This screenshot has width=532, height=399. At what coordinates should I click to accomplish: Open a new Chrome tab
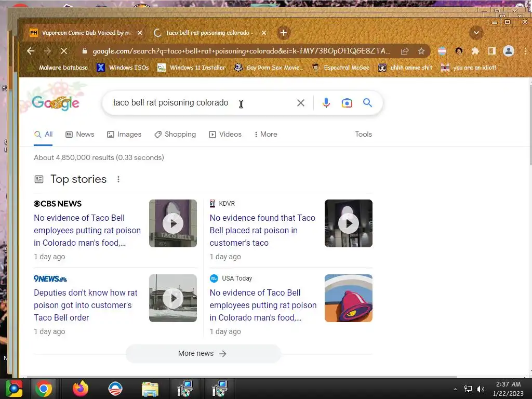[x=284, y=33]
